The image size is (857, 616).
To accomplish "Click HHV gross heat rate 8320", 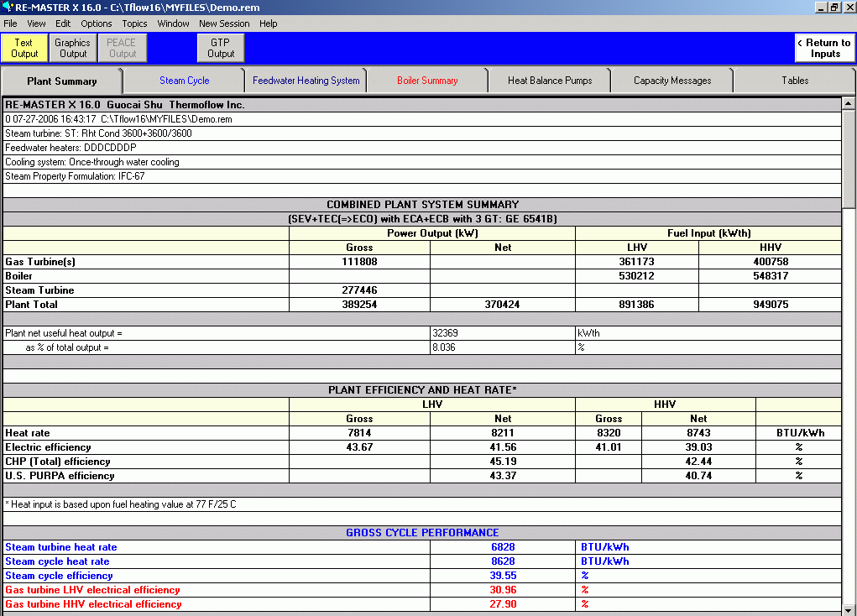I will (x=609, y=433).
